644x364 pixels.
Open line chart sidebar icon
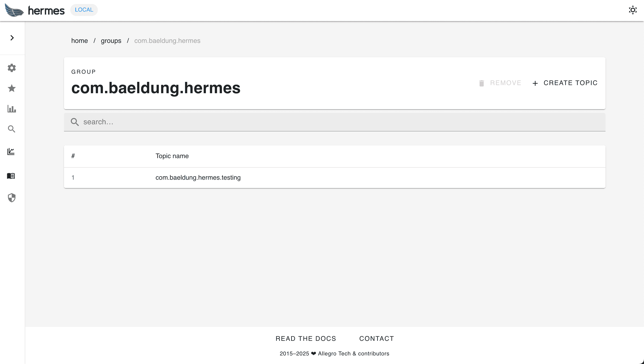click(x=11, y=151)
